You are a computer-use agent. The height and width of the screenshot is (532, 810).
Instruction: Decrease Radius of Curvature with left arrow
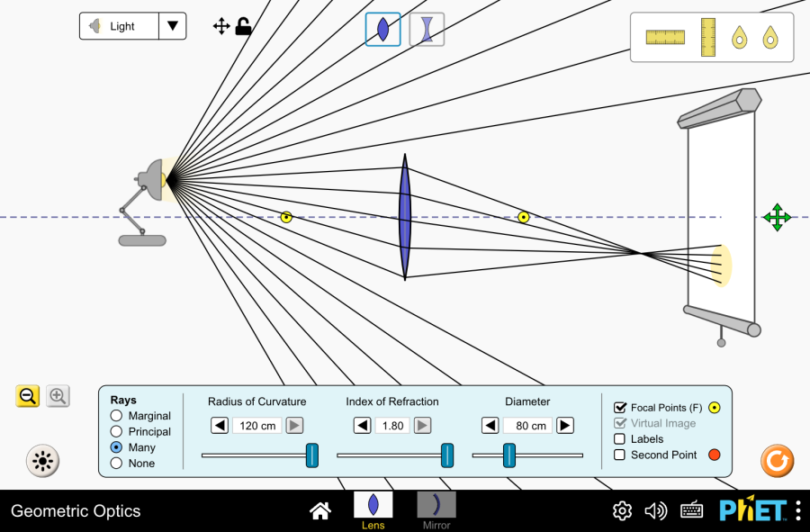click(220, 426)
